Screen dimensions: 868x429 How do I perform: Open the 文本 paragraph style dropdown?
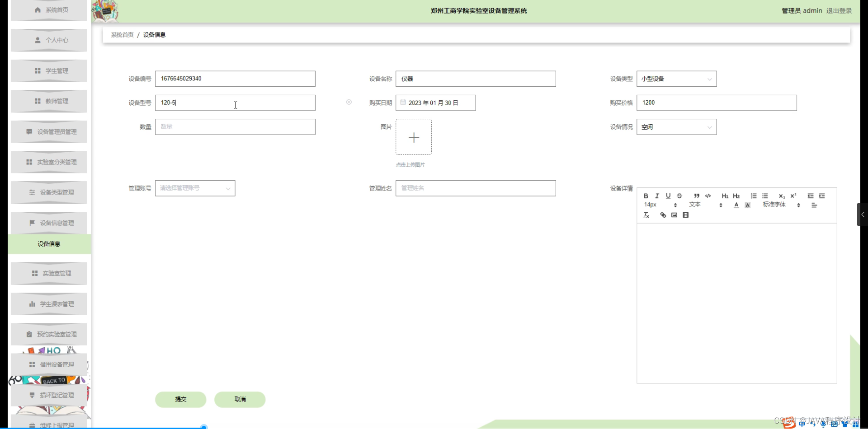click(x=706, y=205)
